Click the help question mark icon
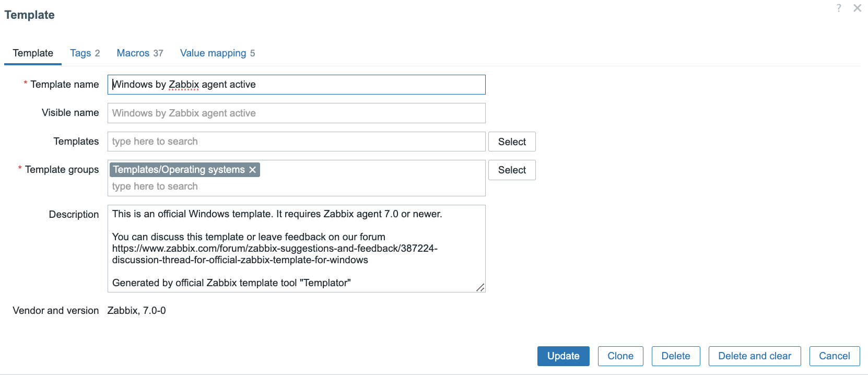Screen dimensions: 868x375 coord(839,8)
